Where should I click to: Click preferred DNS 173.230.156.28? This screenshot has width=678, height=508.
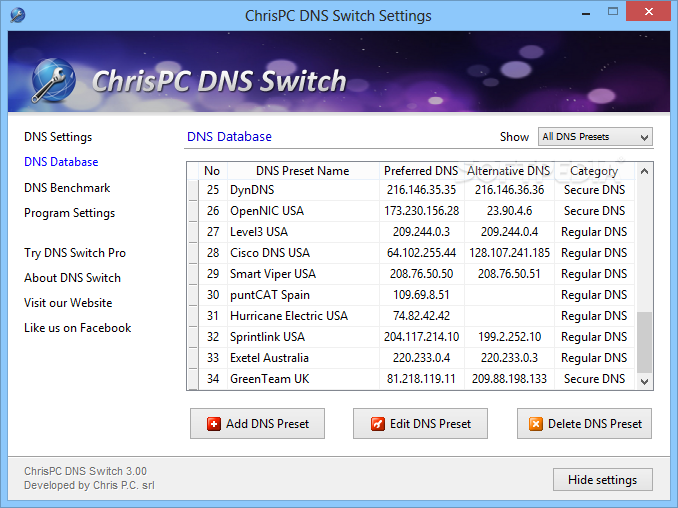pyautogui.click(x=422, y=211)
